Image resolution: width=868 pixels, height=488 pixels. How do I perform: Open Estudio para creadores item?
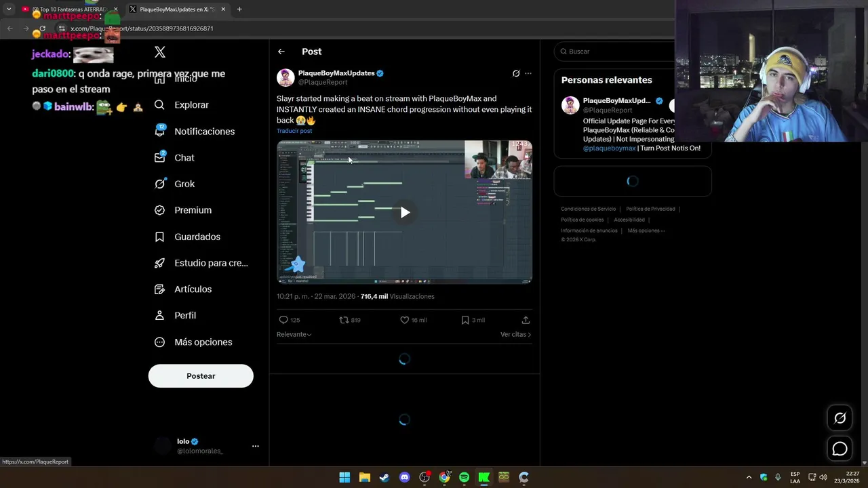coord(201,263)
